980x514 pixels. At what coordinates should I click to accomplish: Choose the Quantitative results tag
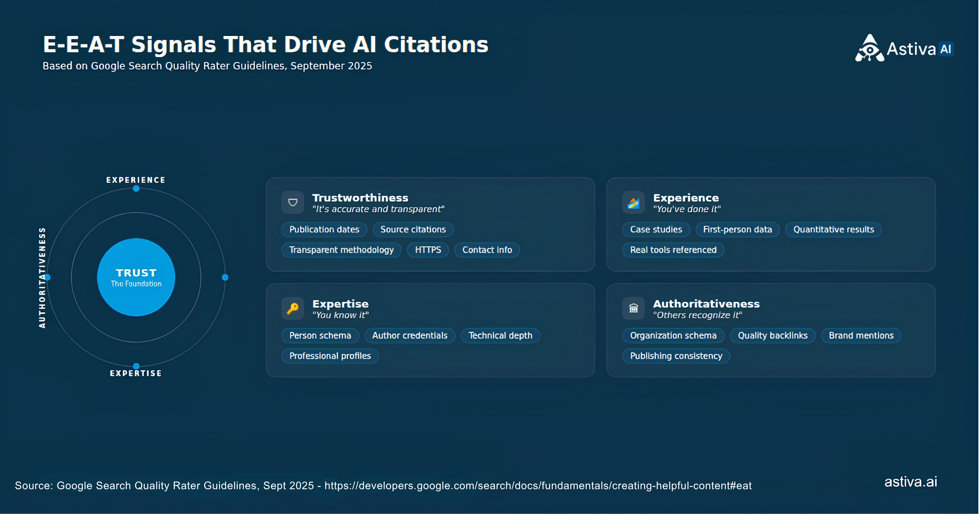(x=834, y=230)
